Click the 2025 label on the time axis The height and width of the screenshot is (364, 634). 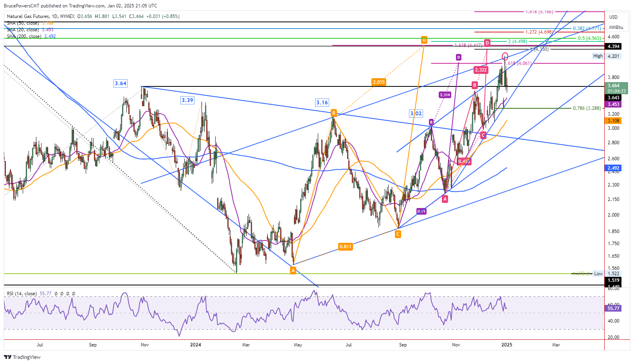507,345
